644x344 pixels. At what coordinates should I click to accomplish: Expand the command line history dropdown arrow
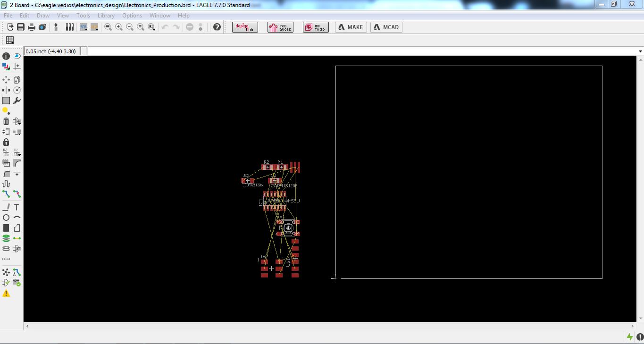click(x=640, y=51)
